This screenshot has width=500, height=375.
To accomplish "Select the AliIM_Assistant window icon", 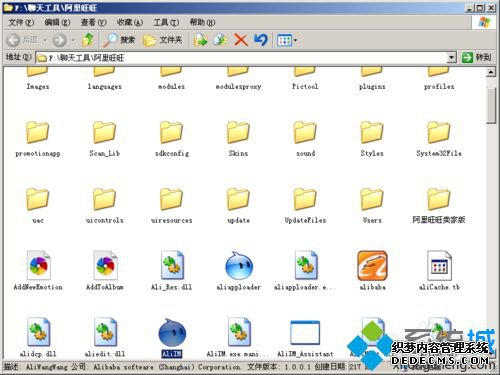I will tap(305, 332).
